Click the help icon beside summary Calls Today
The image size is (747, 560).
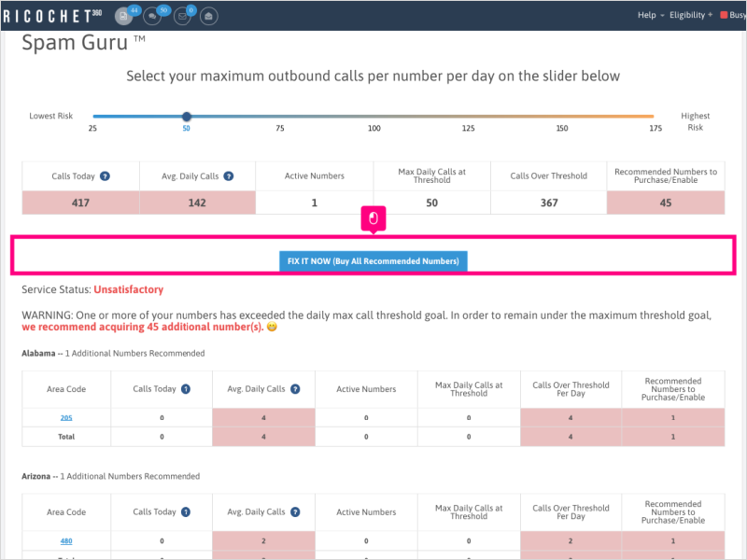105,176
